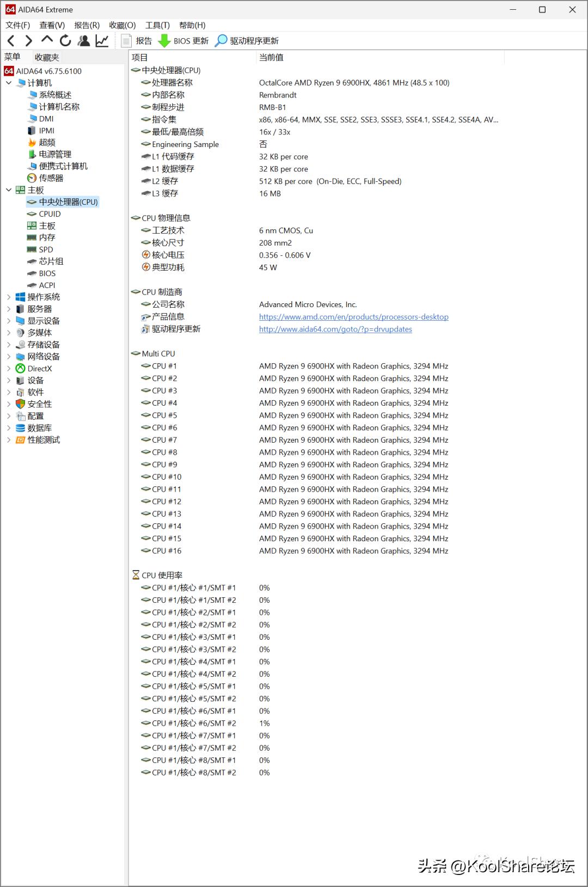The image size is (588, 887).
Task: Select the 安全性 shield icon
Action: pyautogui.click(x=21, y=404)
